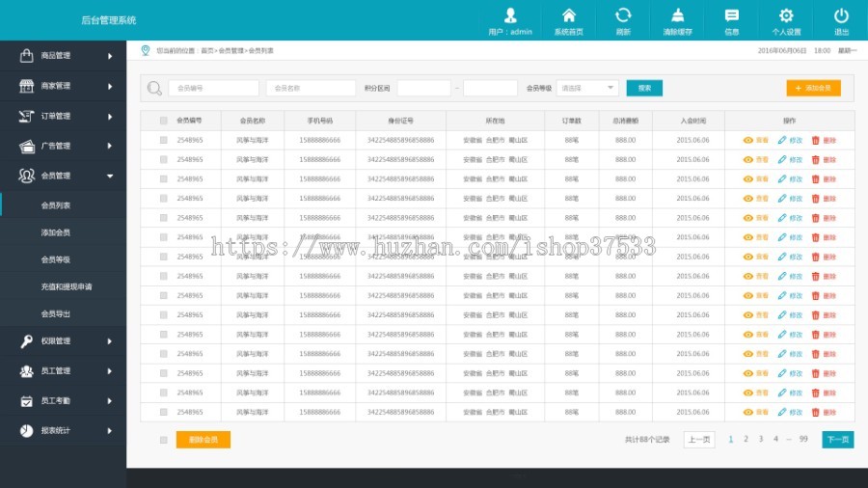Tick the checkbox beside the 删除会员 button

pyautogui.click(x=163, y=440)
